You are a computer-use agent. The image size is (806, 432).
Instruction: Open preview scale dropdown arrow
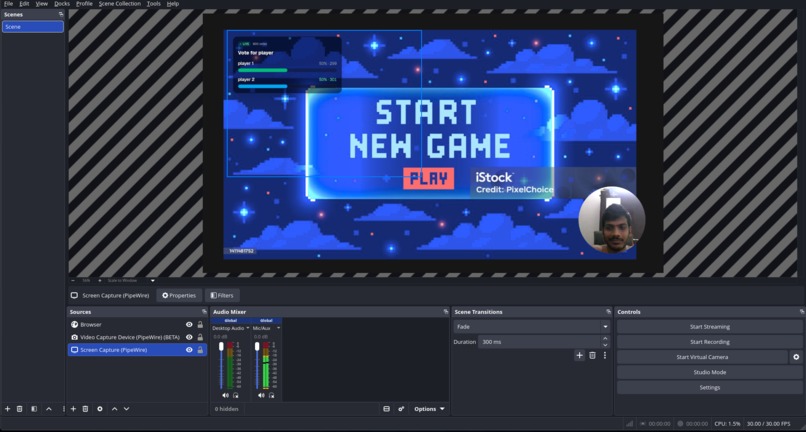[153, 280]
